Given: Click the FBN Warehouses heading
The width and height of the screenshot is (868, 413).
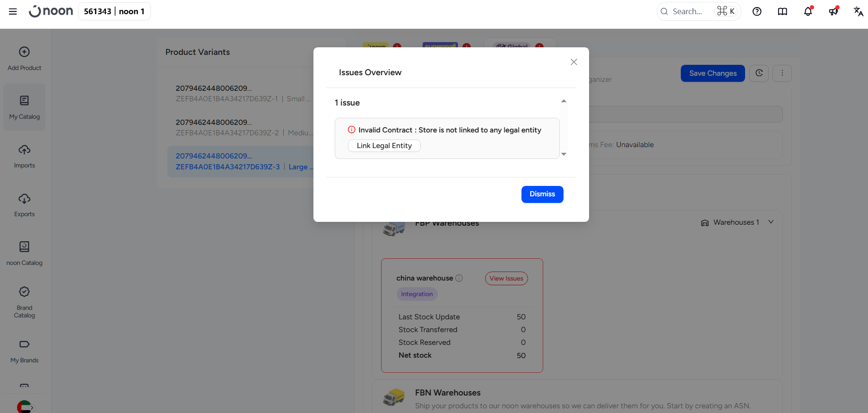Looking at the screenshot, I should (x=448, y=393).
